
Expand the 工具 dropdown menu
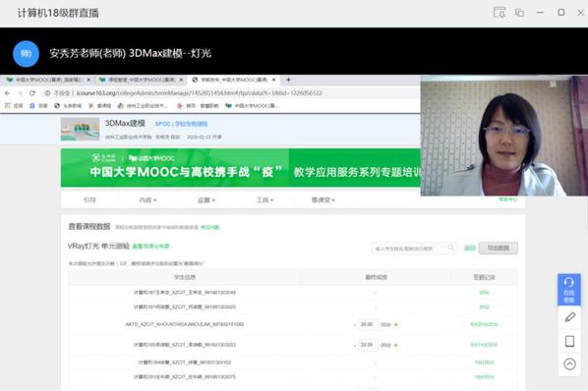pyautogui.click(x=265, y=200)
